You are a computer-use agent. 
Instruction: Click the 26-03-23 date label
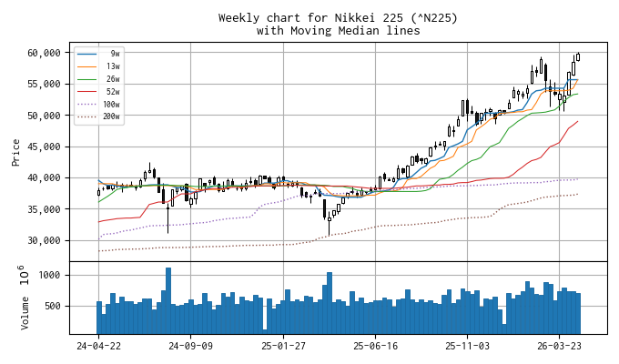pyautogui.click(x=560, y=346)
